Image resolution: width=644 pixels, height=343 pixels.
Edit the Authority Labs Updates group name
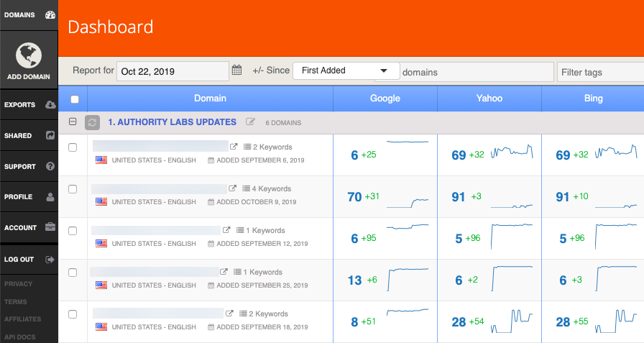250,122
